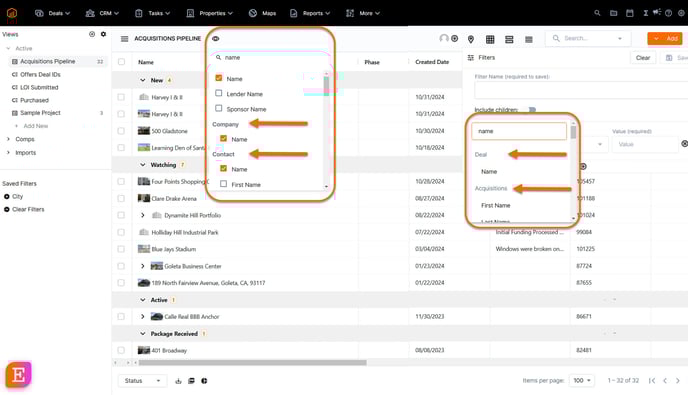The height and width of the screenshot is (395, 688).
Task: Click the circled icon beside the Views gear
Action: 92,34
